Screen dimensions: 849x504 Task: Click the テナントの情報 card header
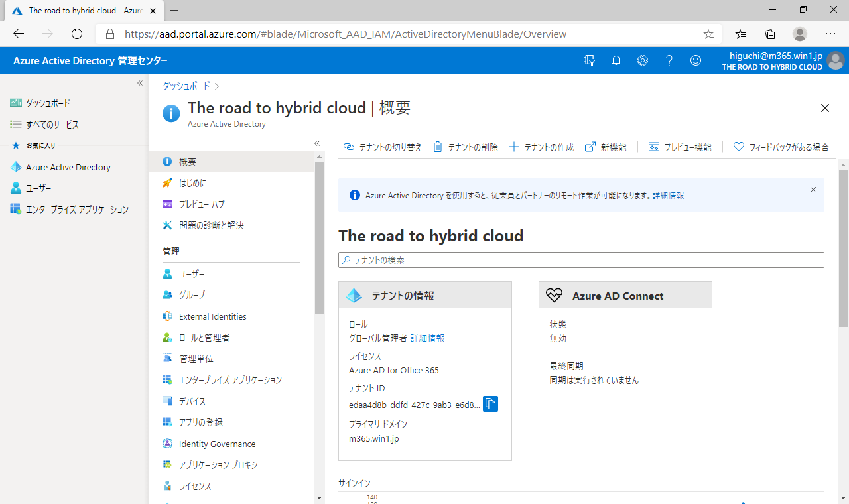425,296
